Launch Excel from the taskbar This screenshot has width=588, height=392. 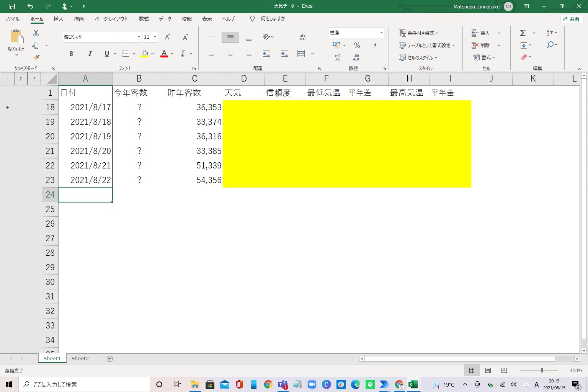coord(413,384)
